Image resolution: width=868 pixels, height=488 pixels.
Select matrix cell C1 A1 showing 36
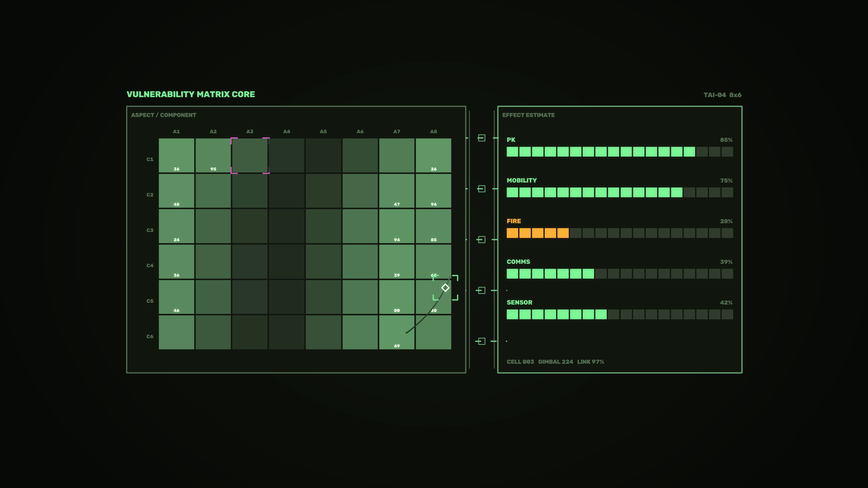[177, 156]
